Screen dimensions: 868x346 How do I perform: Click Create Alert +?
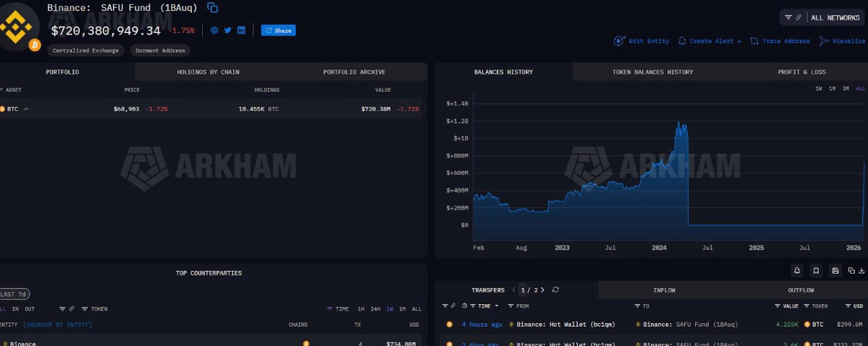click(x=709, y=41)
